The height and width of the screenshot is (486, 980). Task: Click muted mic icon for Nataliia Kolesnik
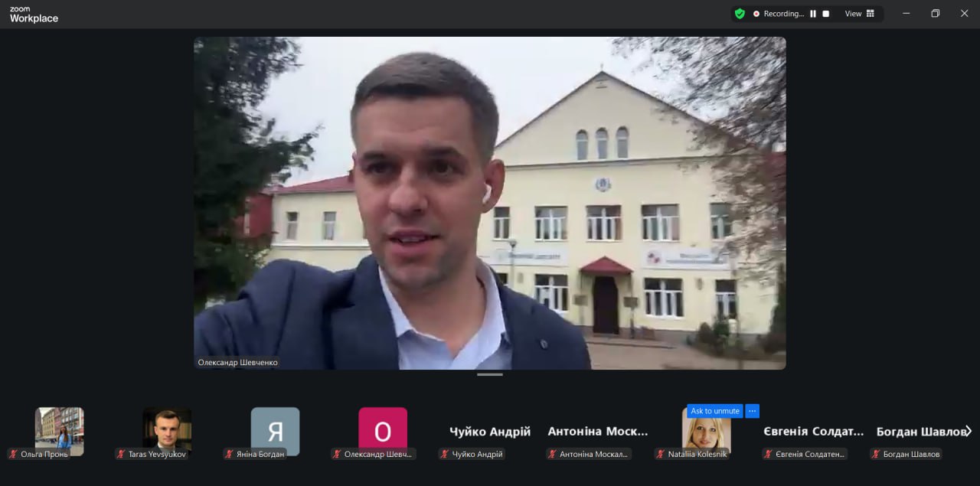[x=660, y=454]
